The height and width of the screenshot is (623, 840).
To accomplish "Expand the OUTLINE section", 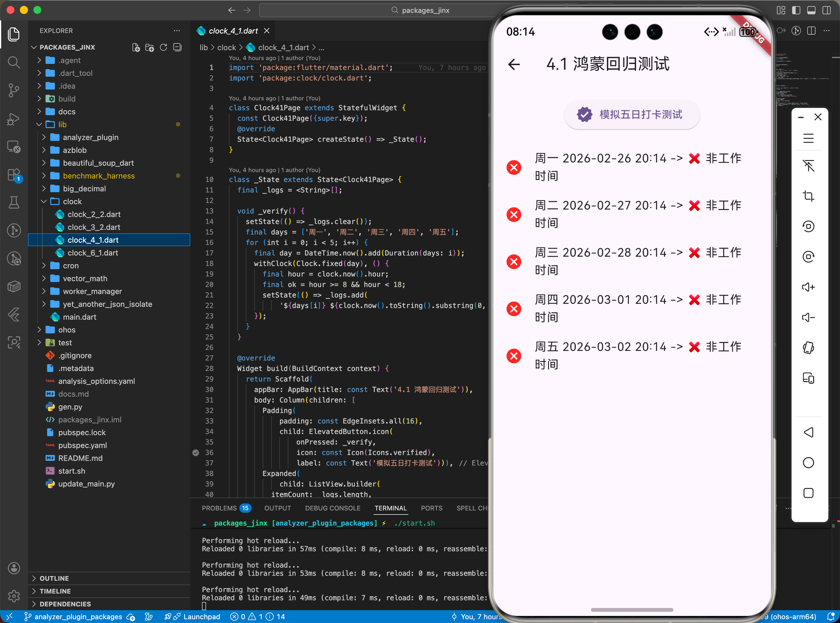I will [x=54, y=578].
